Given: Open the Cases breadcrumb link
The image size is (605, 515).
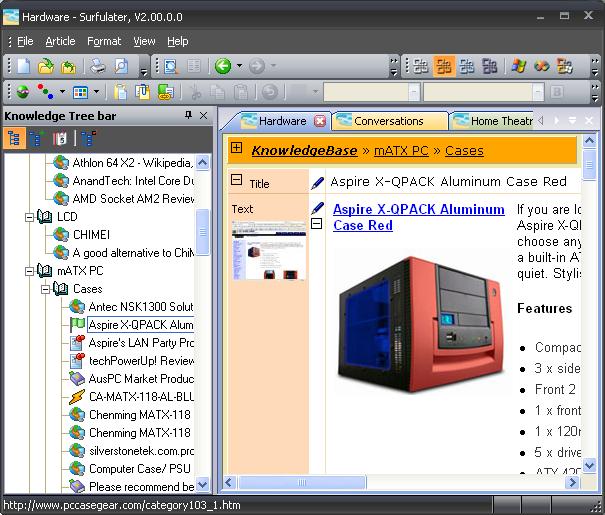Looking at the screenshot, I should click(x=464, y=150).
